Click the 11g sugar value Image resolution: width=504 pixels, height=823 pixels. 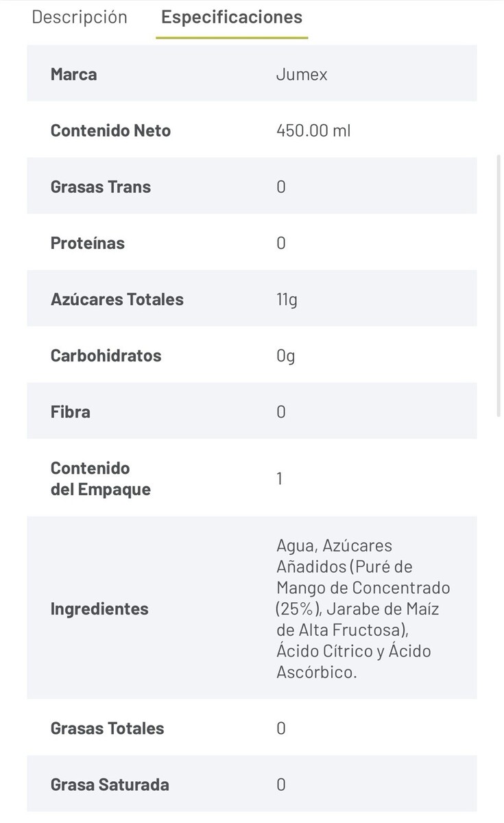287,299
